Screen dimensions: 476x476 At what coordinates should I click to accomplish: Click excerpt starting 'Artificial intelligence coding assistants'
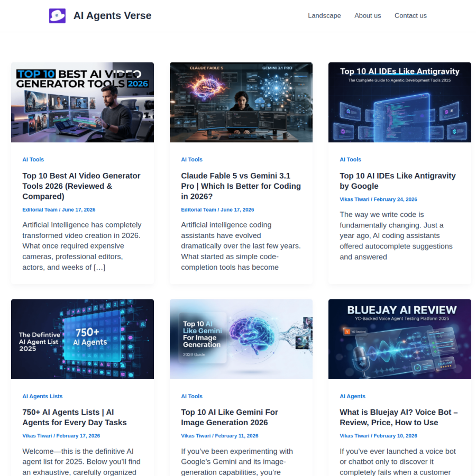point(241,246)
